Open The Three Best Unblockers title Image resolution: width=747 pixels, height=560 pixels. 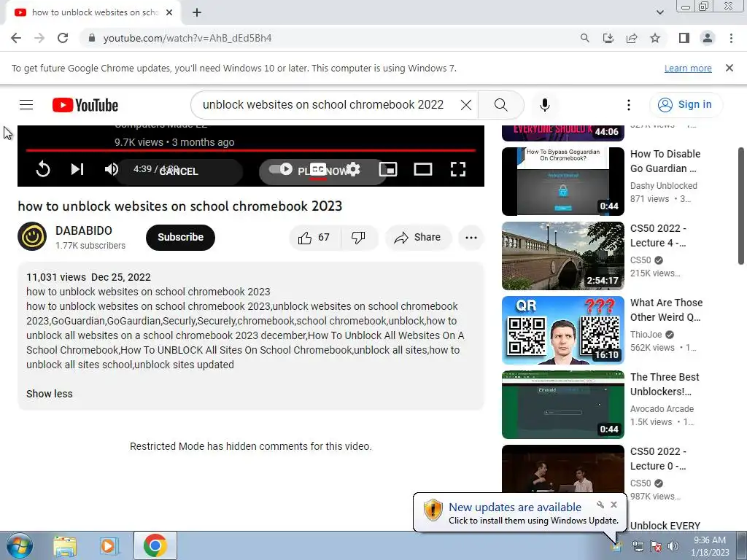point(665,384)
